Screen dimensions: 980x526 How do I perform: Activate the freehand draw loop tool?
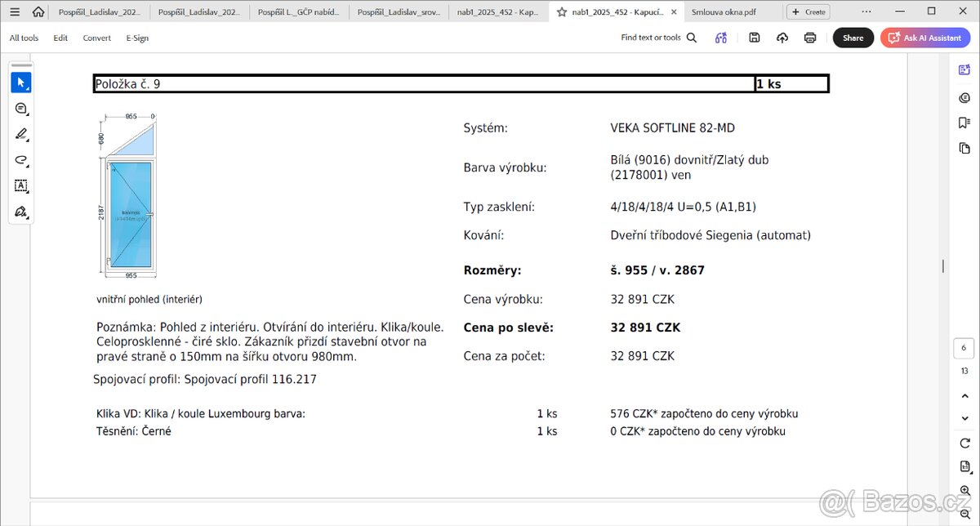coord(21,161)
